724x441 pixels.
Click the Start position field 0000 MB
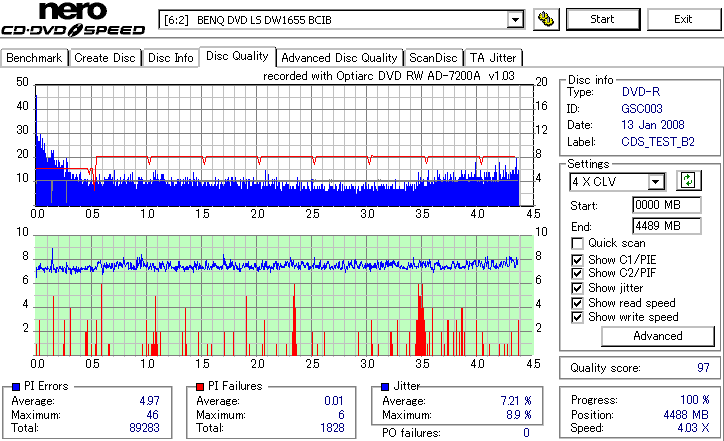tap(666, 205)
